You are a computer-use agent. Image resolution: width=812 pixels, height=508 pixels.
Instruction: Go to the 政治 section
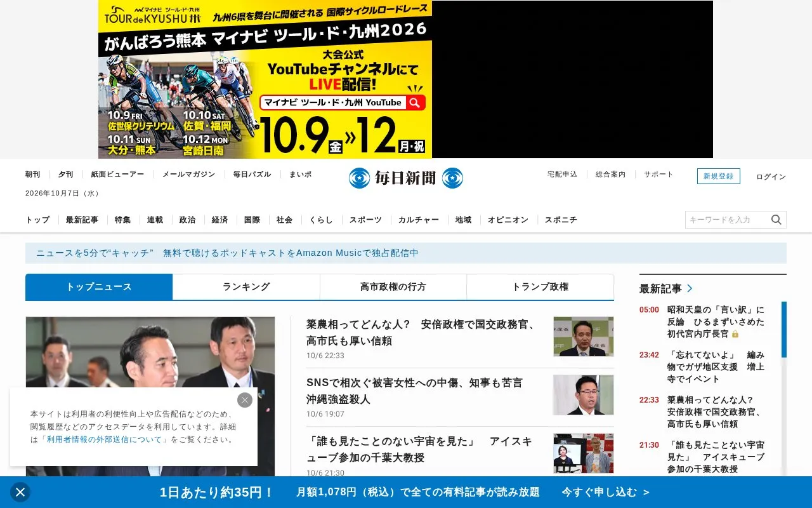coord(187,220)
